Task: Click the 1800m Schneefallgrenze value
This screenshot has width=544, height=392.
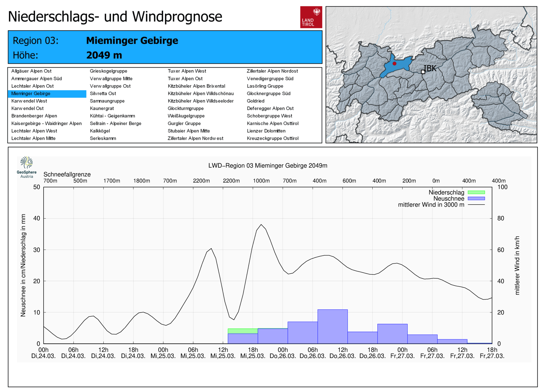Action: (141, 181)
